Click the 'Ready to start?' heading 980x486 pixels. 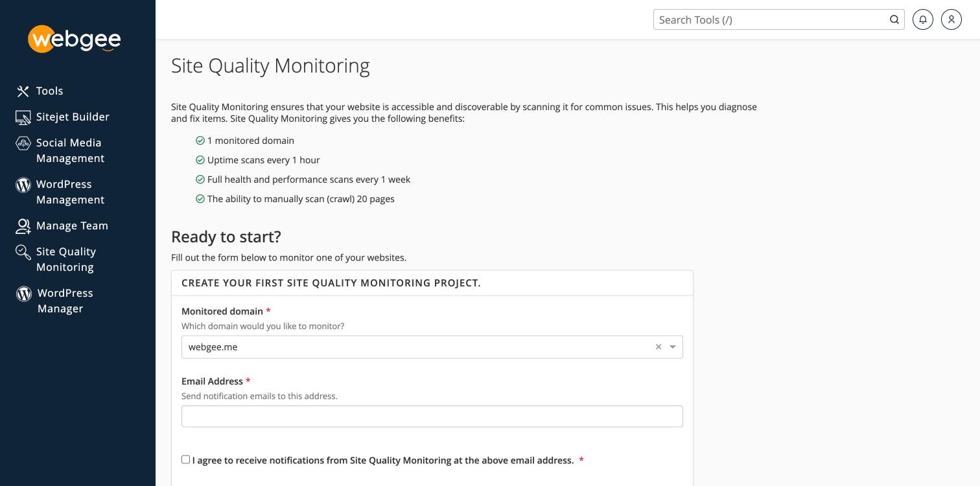click(x=226, y=237)
